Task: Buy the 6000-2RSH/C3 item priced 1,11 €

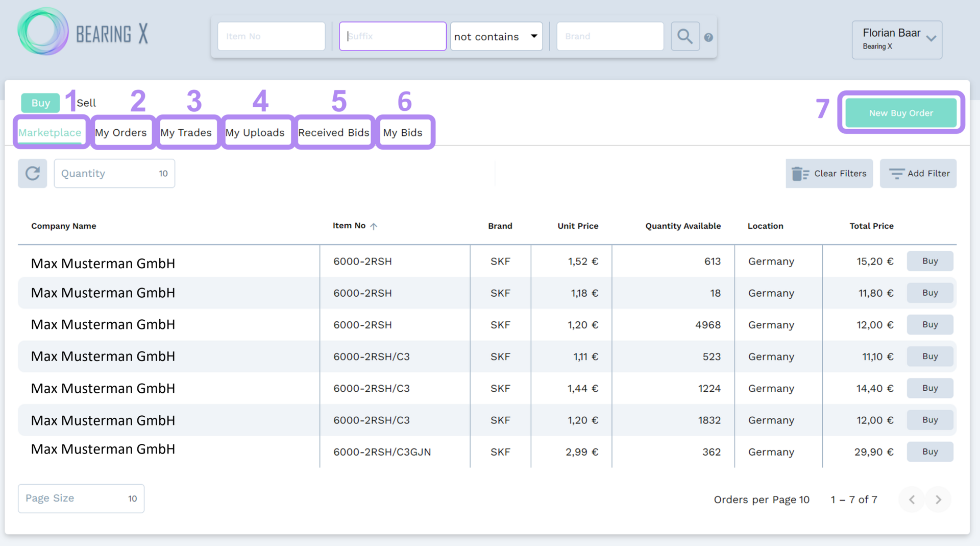Action: (930, 356)
